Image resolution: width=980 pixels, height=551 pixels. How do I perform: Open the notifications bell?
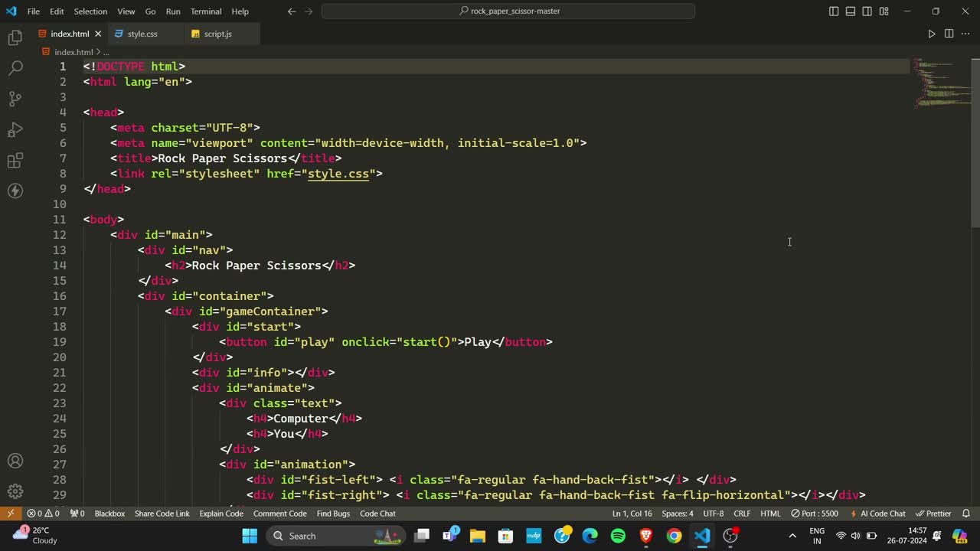pos(966,514)
